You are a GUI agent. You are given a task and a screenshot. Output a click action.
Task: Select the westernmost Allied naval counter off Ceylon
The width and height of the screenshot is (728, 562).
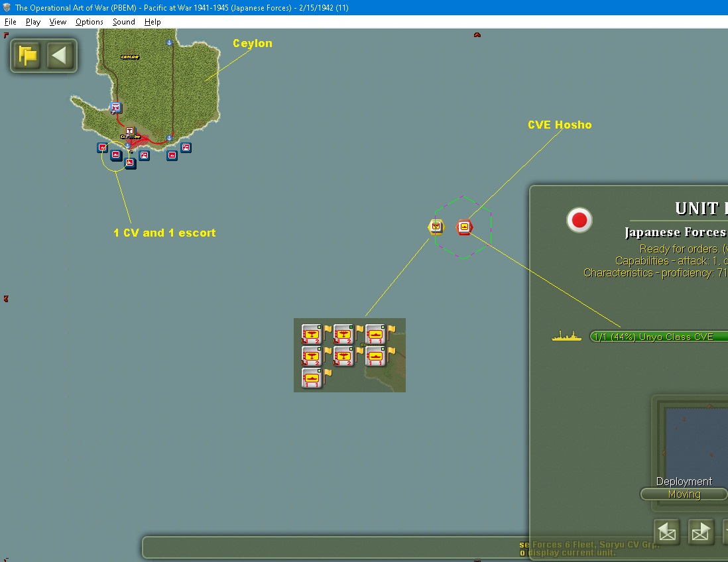point(103,148)
